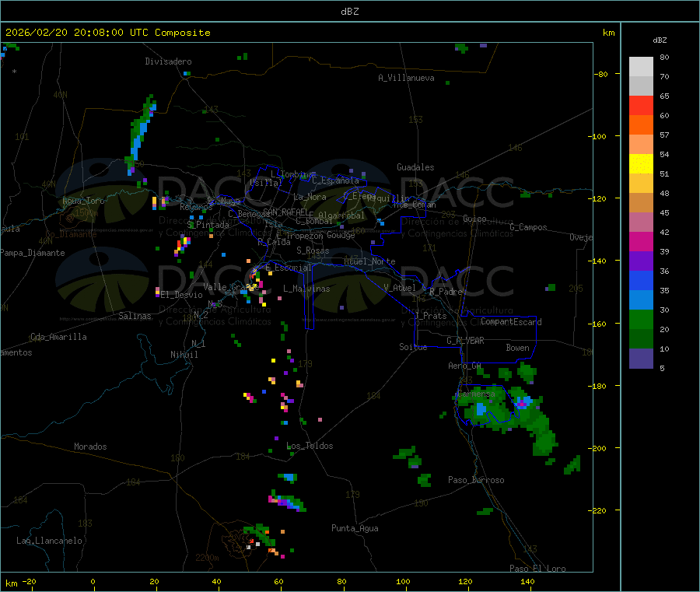
Task: Click the 100 km x-axis tick label
Action: [403, 581]
